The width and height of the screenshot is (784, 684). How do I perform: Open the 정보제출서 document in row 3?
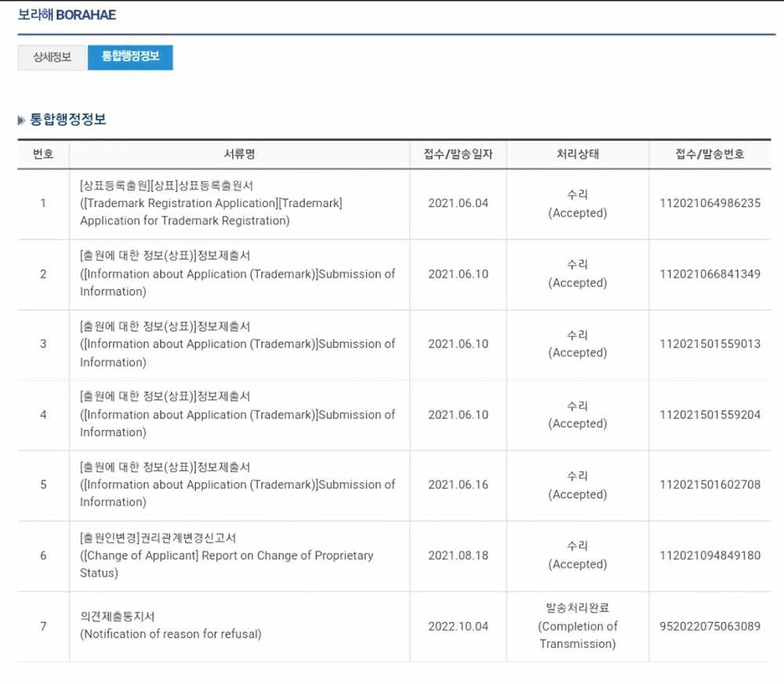[x=238, y=344]
